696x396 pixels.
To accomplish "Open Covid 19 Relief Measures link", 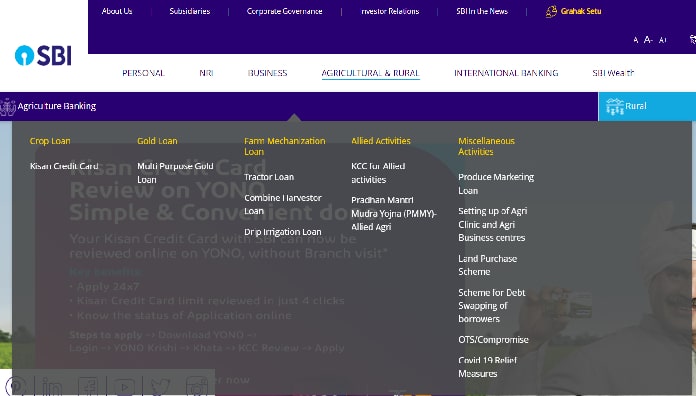I will 488,367.
